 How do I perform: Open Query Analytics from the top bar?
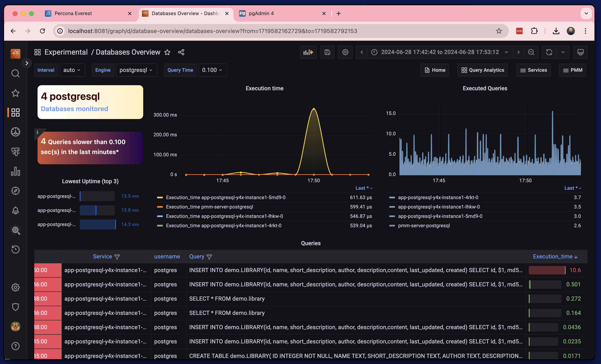(482, 70)
